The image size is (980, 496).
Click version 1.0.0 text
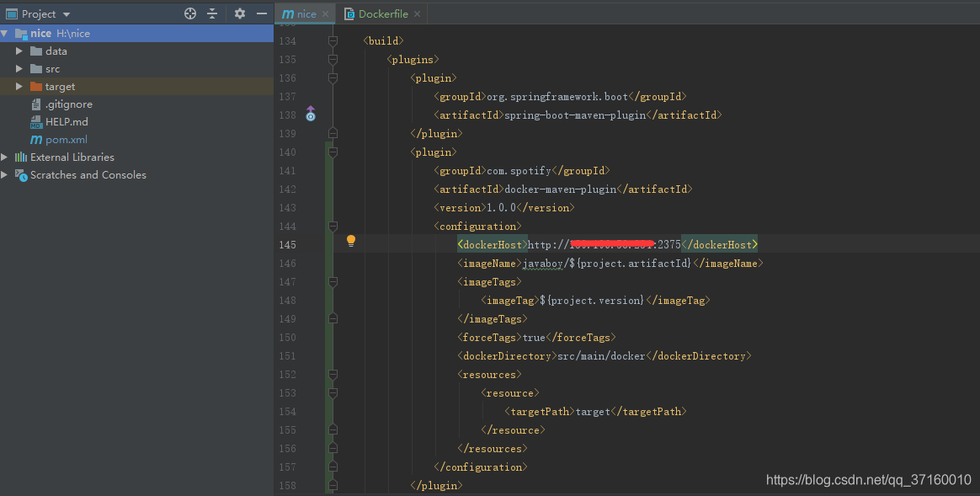tap(501, 208)
